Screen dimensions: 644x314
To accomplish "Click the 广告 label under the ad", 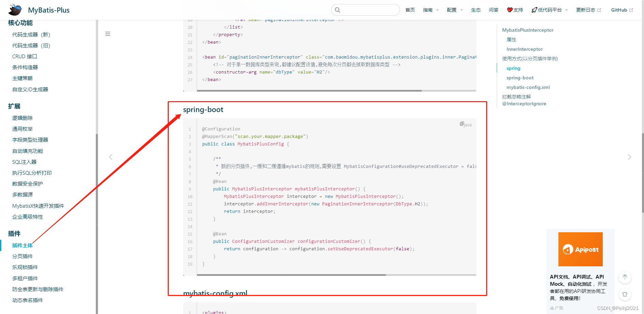I will (557, 308).
